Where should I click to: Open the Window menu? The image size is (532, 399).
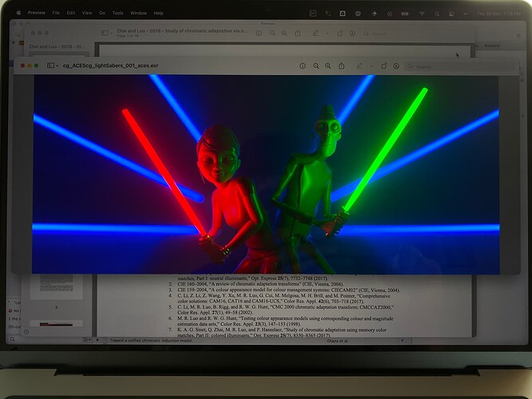139,13
